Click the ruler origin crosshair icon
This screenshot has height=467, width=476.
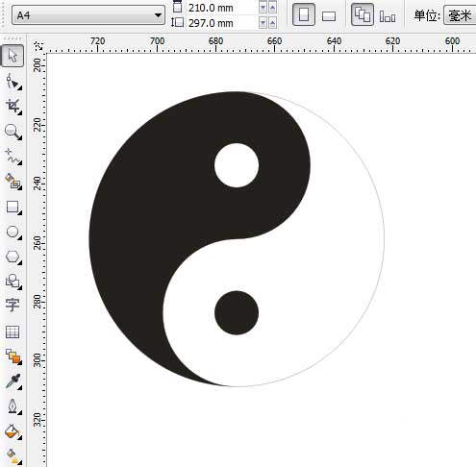pos(38,46)
